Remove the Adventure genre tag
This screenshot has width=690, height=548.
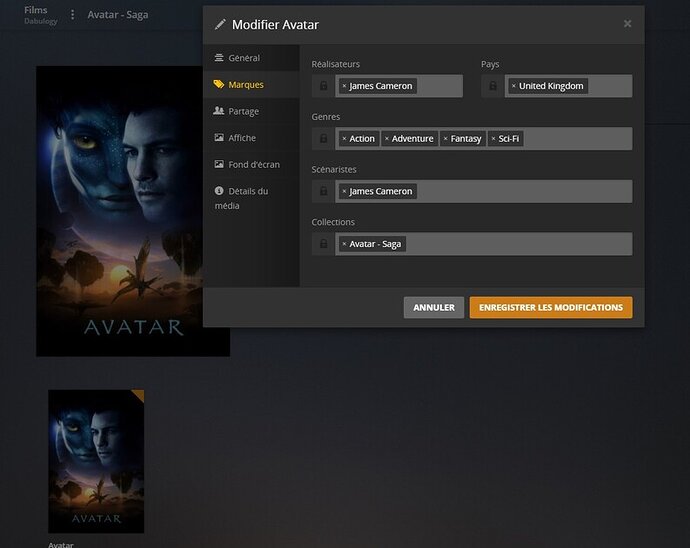point(387,139)
